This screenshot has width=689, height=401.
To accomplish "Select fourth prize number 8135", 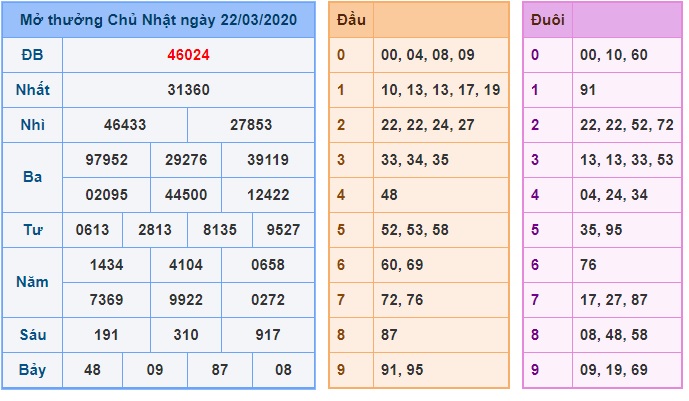I will click(220, 230).
